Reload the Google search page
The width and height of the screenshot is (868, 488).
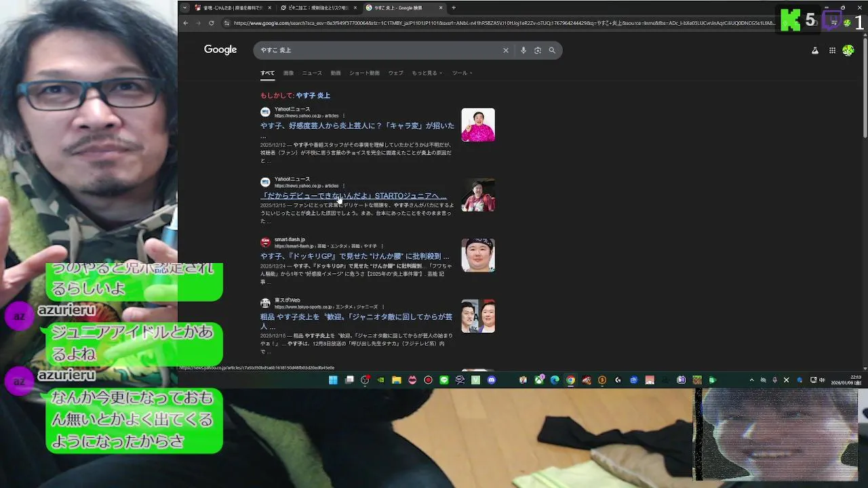(211, 22)
